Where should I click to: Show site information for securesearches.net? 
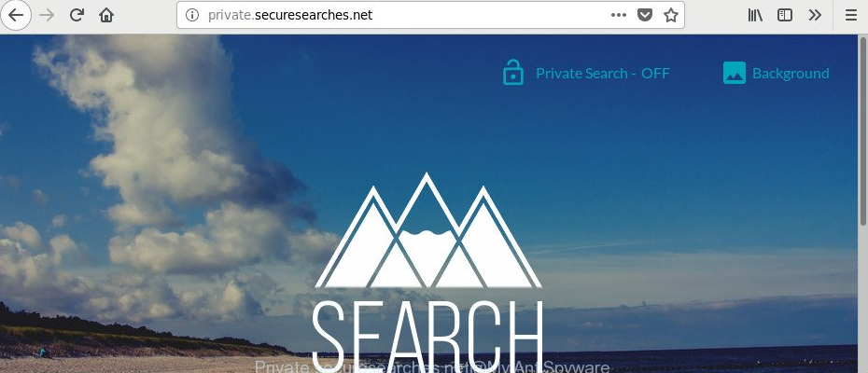(191, 15)
